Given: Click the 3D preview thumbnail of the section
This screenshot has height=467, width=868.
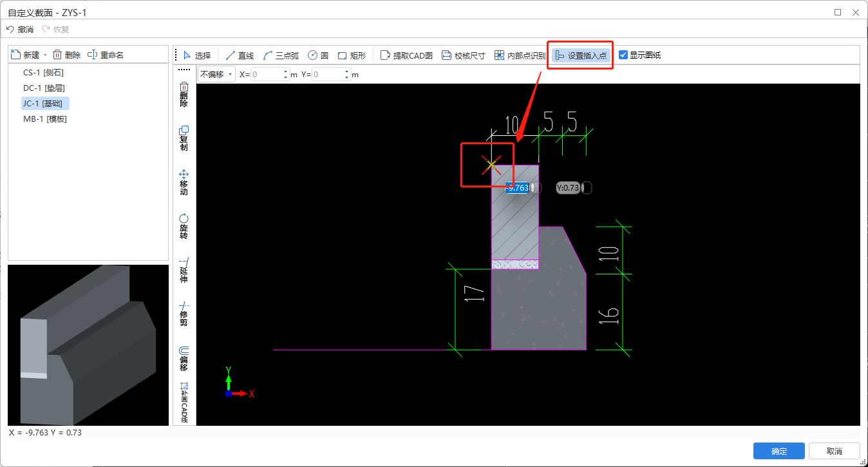Looking at the screenshot, I should click(x=88, y=345).
